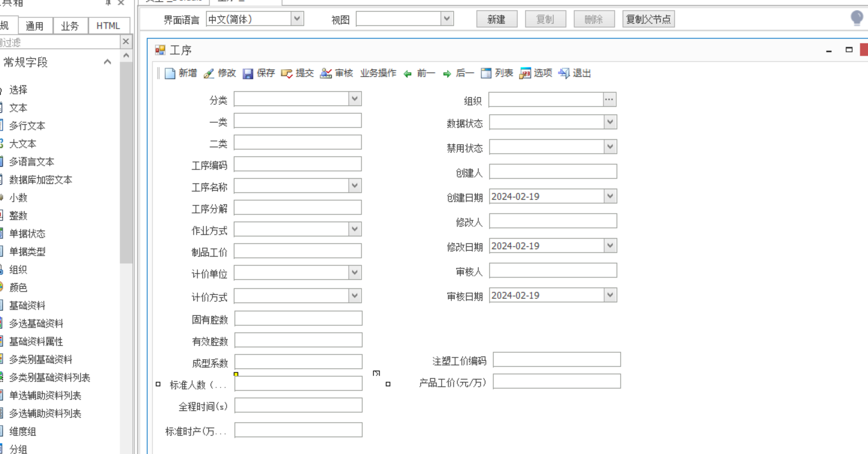Pin the toolbox panel
Screen dimensions: 868x454
pos(108,2)
